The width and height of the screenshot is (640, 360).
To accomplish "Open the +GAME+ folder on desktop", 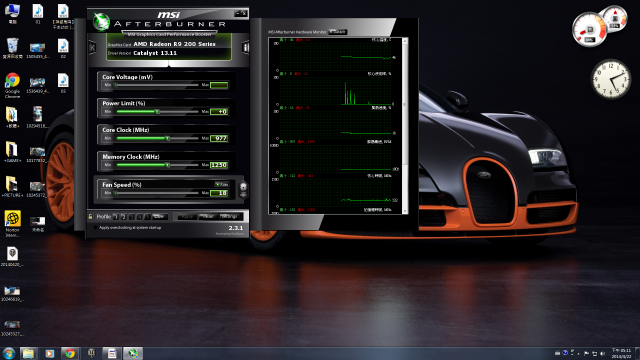I will (12, 152).
